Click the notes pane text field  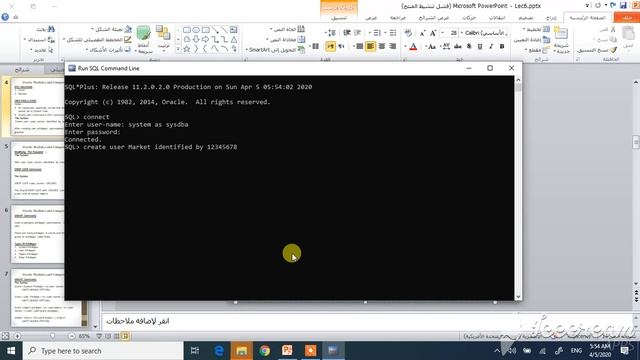coord(367,321)
